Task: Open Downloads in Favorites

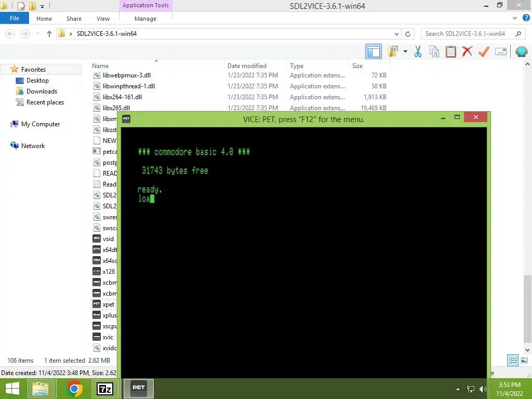Action: (x=42, y=91)
